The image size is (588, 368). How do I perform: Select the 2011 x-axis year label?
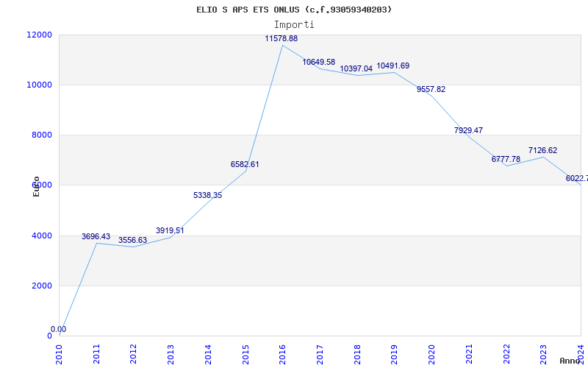pyautogui.click(x=96, y=354)
